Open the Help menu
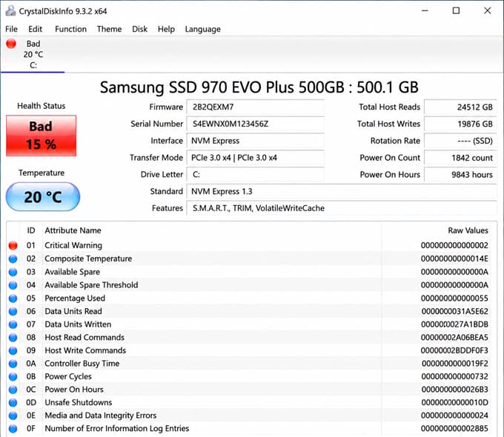This screenshot has height=437, width=504. tap(166, 29)
